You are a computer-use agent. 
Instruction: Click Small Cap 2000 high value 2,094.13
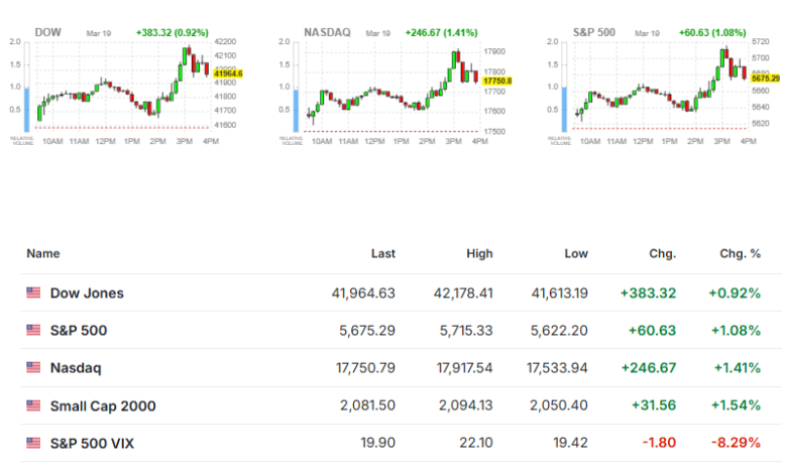click(x=466, y=406)
